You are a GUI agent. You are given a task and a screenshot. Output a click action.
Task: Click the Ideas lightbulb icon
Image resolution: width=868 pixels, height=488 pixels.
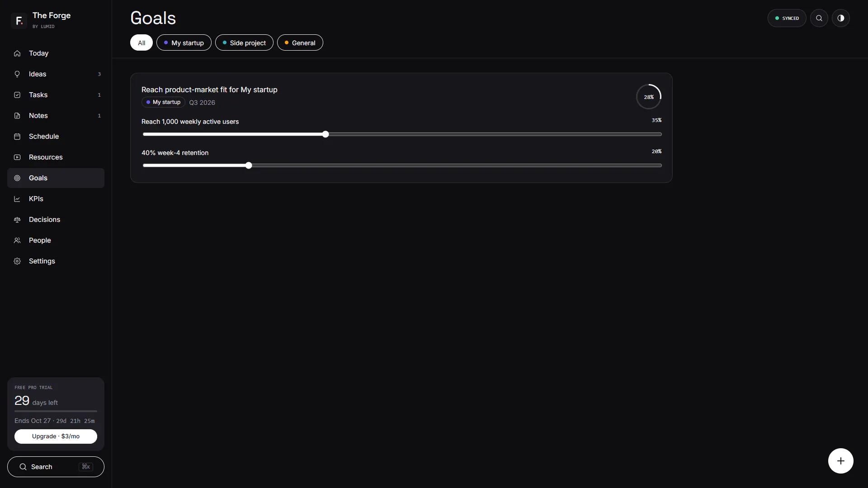[x=17, y=74]
